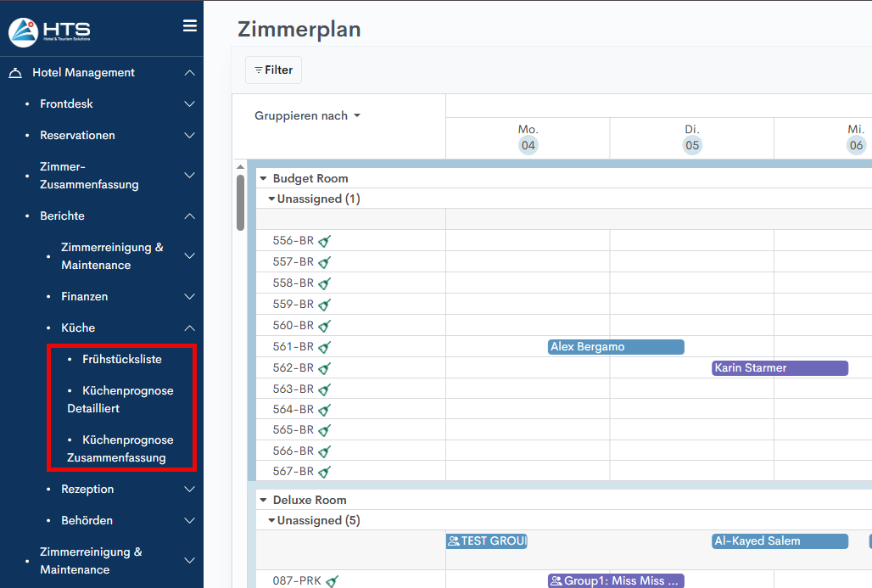Collapse the Deluxe Room group
The height and width of the screenshot is (588, 872).
tap(264, 500)
